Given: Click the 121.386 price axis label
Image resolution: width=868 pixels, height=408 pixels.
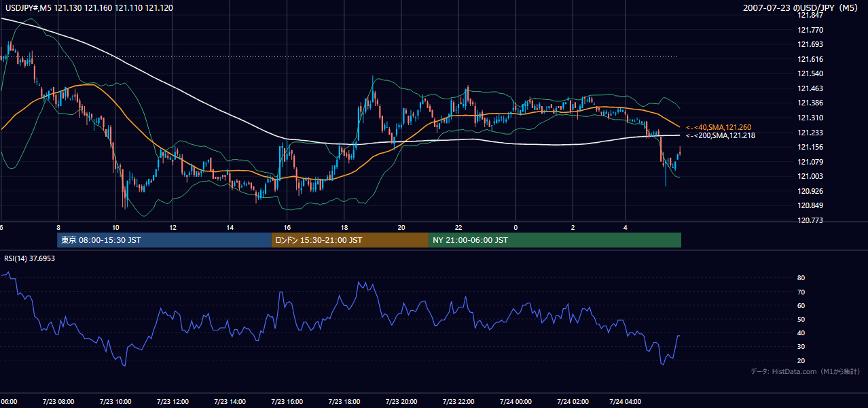Looking at the screenshot, I should click(x=810, y=103).
